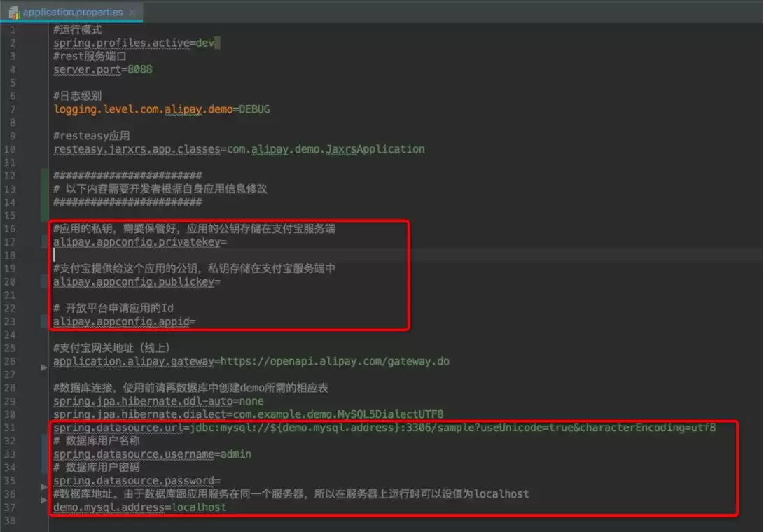Select the application.properties editor tab
The height and width of the screenshot is (532, 764).
(71, 12)
